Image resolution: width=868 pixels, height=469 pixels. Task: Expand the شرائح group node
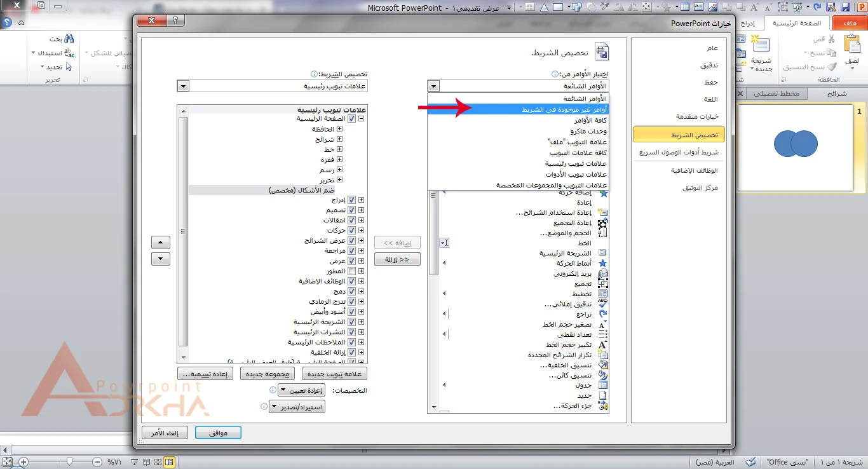point(339,139)
